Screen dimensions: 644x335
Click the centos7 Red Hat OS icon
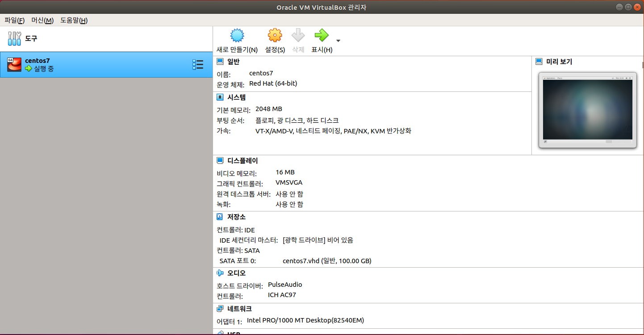point(14,65)
